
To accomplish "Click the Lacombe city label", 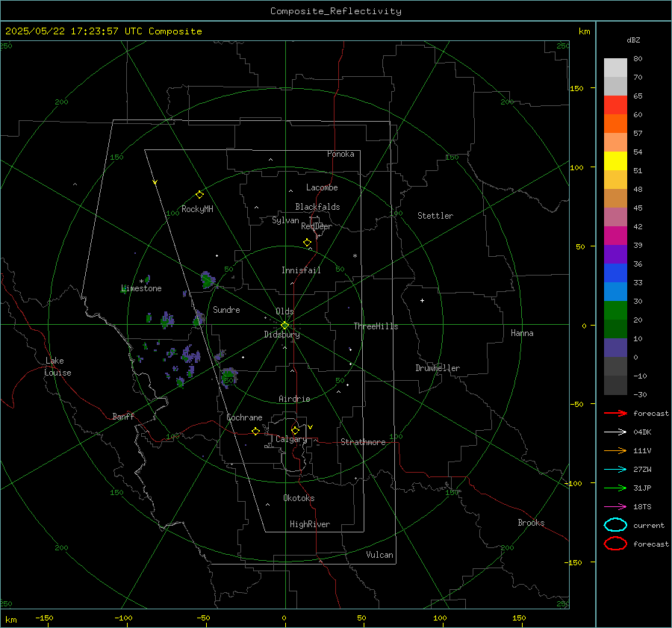I will tap(322, 187).
